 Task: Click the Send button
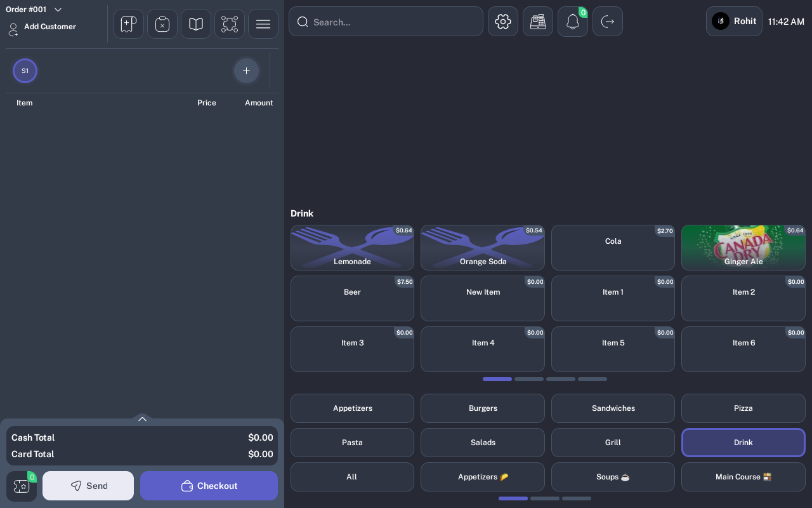point(88,486)
